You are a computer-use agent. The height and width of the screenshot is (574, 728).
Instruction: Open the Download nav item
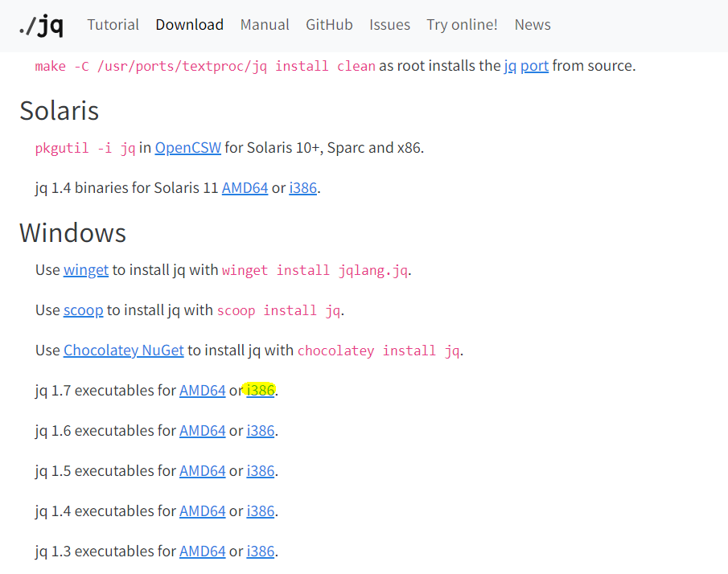[189, 25]
